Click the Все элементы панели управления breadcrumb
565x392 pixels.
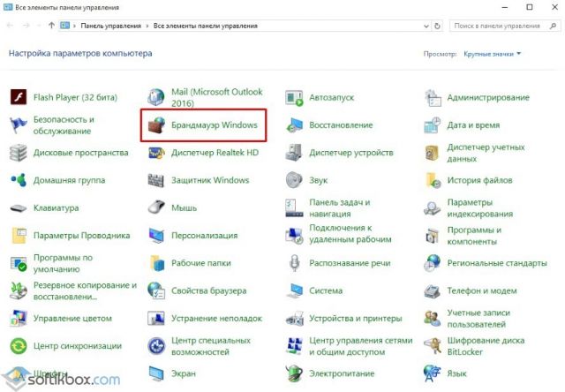click(x=206, y=26)
